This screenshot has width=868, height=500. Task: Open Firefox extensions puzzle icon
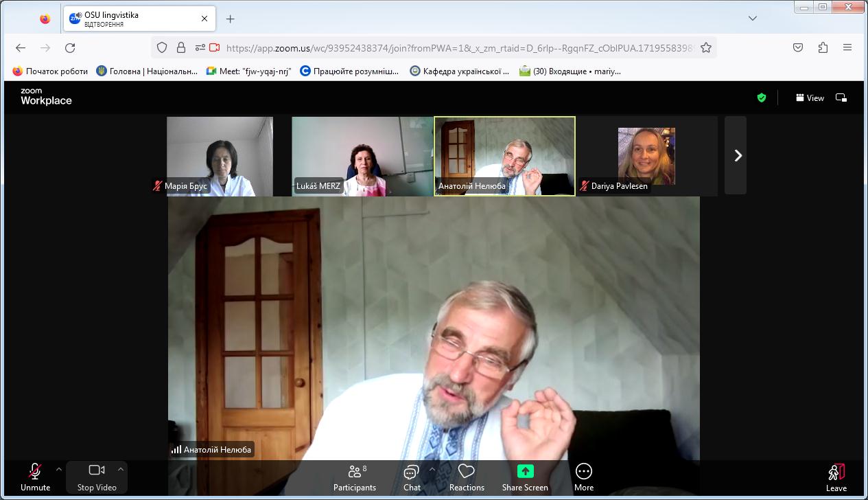click(823, 48)
